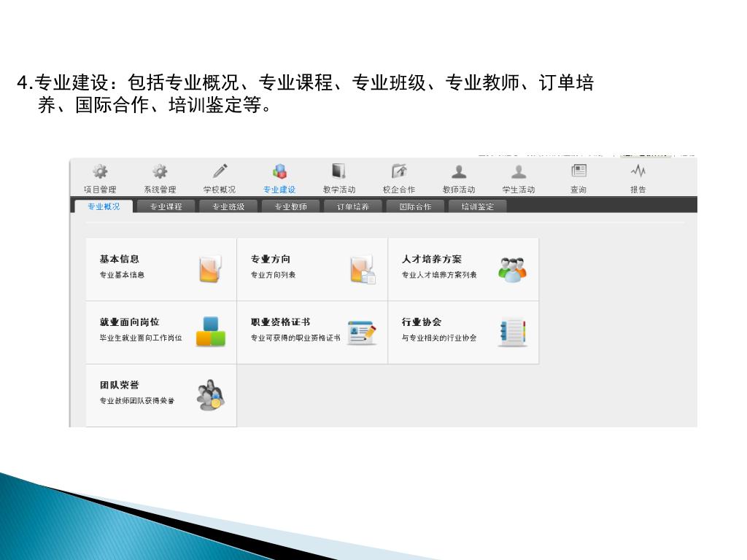Open 基本信息 tile

(x=161, y=270)
